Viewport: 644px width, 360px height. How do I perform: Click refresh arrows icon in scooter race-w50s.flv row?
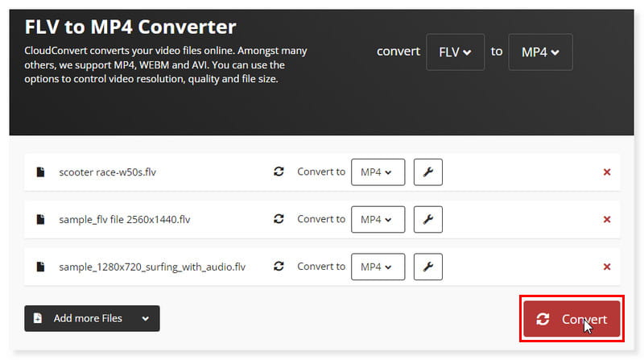279,172
